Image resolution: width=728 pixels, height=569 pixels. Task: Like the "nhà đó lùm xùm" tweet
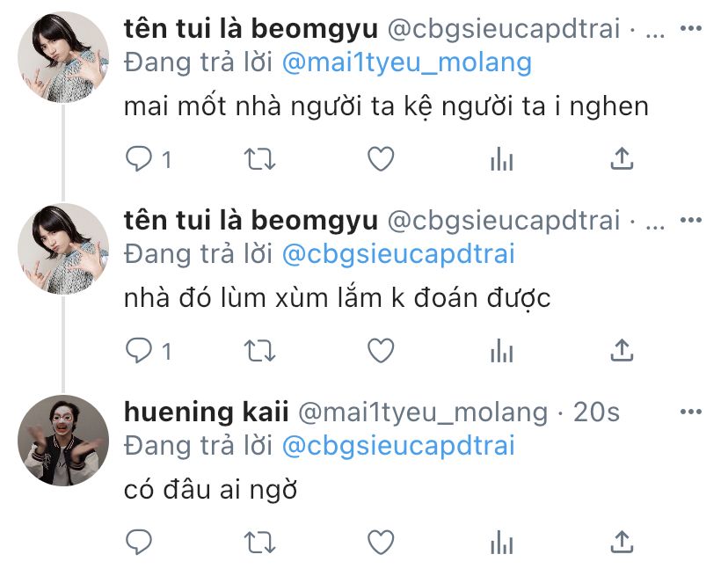(381, 350)
